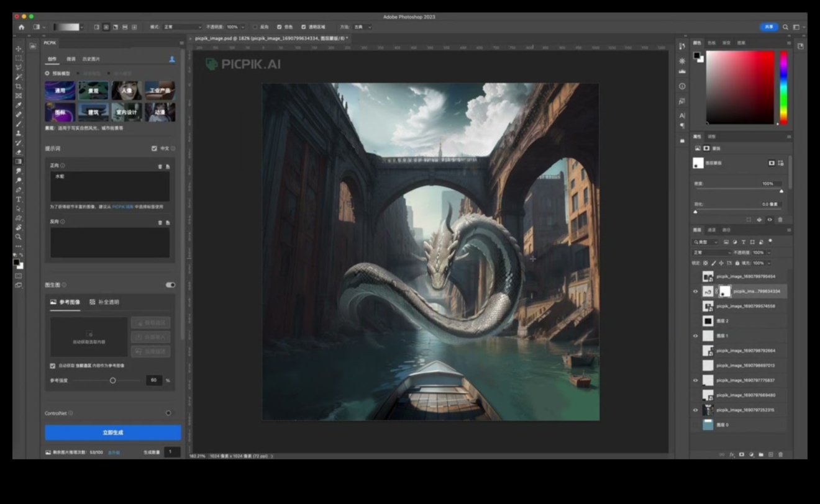
Task: Click the positive prompt text area
Action: pos(110,186)
